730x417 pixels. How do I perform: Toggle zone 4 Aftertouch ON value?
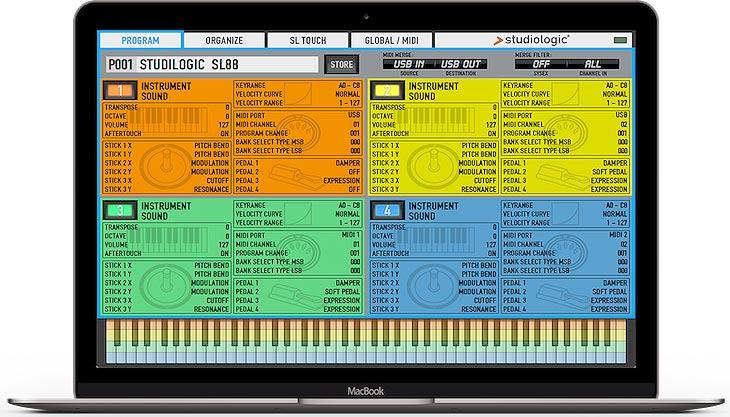tap(492, 254)
